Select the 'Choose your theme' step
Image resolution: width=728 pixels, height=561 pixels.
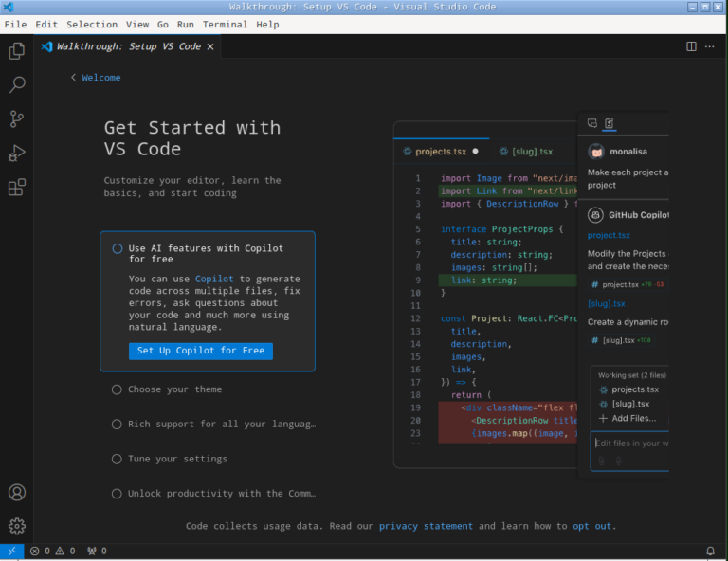[175, 389]
